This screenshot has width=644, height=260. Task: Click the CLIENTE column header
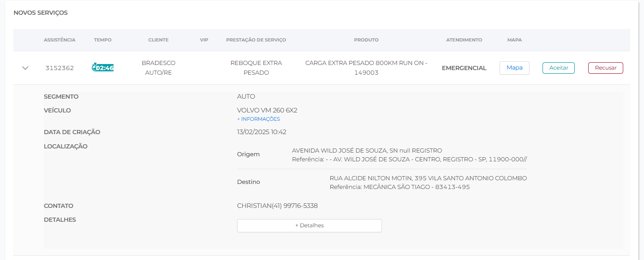pyautogui.click(x=158, y=40)
